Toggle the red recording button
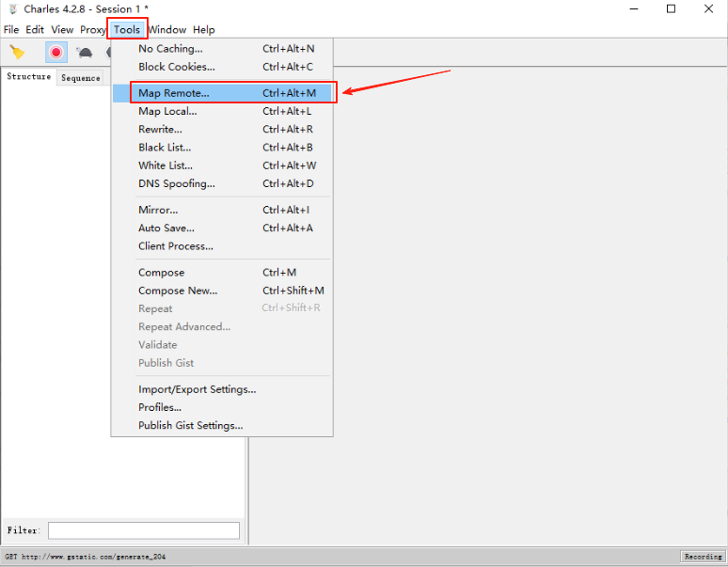 point(56,52)
